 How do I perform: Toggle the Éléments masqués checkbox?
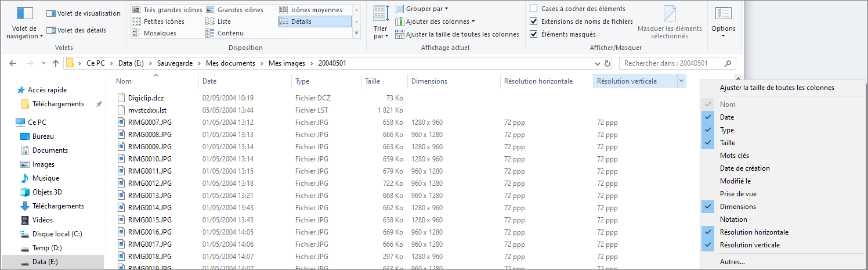coord(533,34)
